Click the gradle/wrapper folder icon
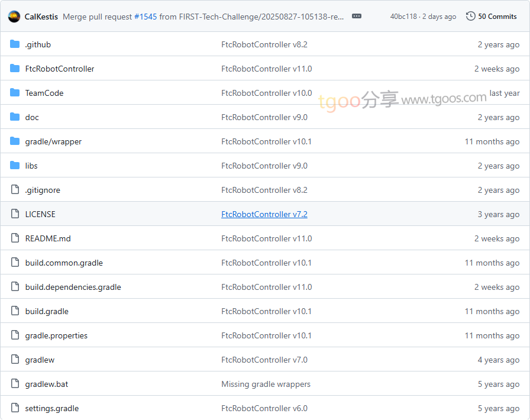 tap(15, 141)
